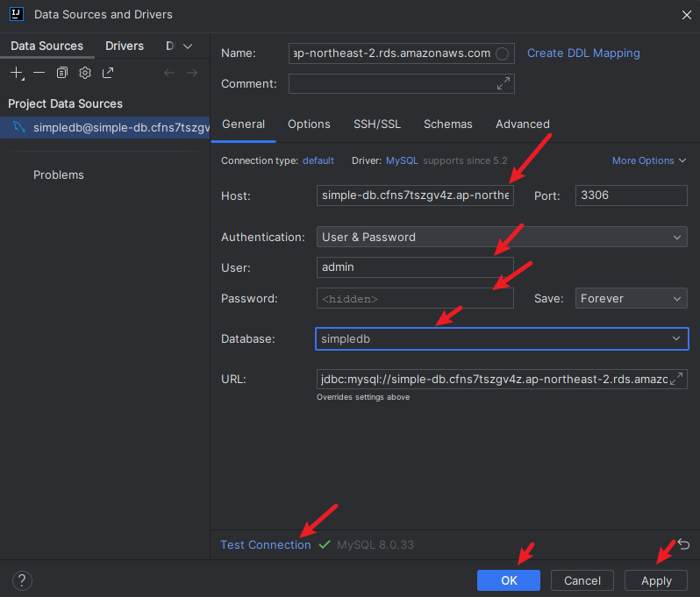Click into the User field with admin
This screenshot has height=597, width=700.
tap(415, 267)
